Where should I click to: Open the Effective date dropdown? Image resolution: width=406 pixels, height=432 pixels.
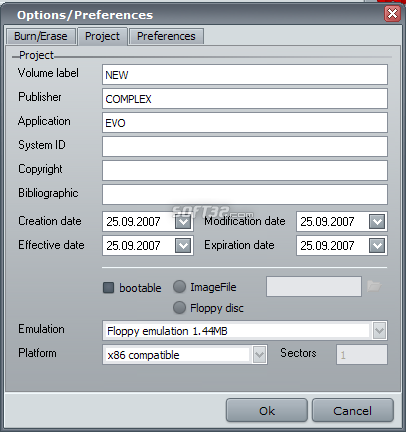(183, 246)
